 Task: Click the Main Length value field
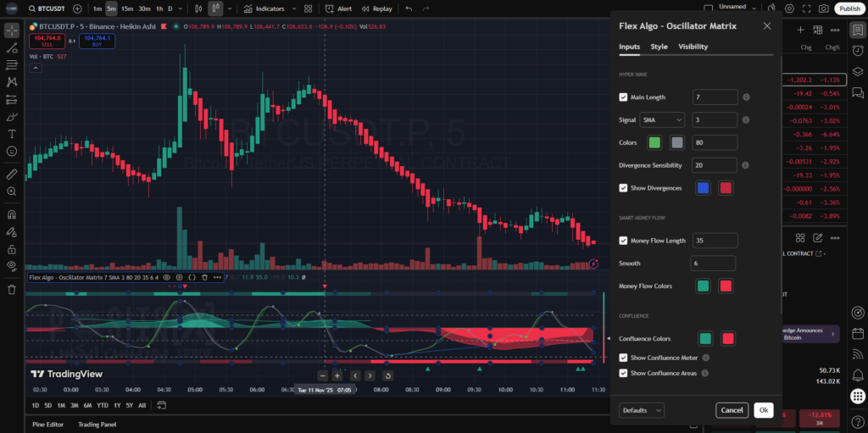(715, 97)
